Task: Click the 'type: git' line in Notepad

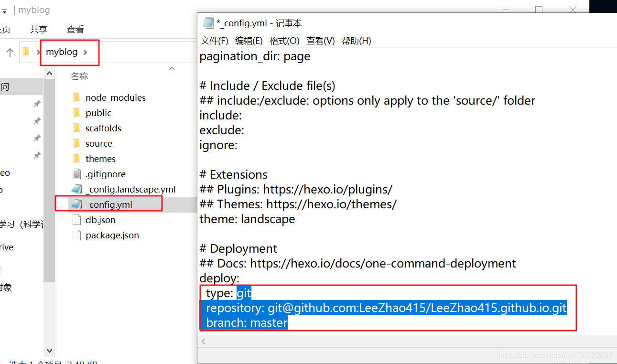Action: coord(228,293)
